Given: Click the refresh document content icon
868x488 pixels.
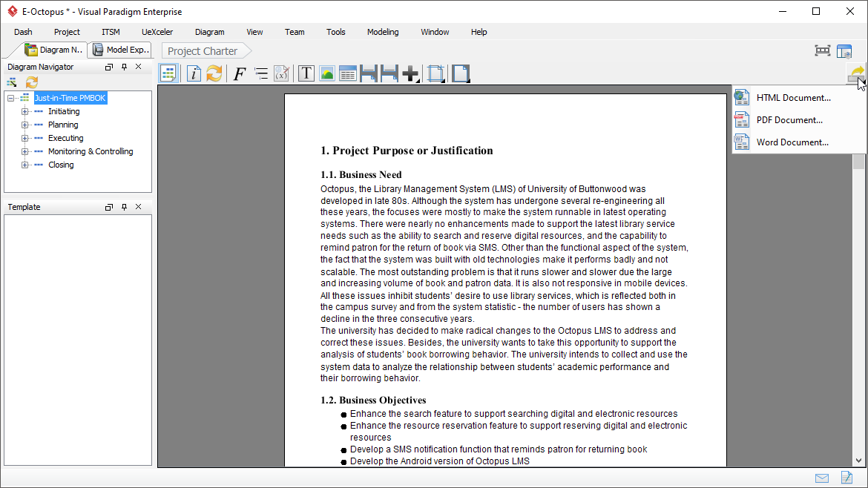Looking at the screenshot, I should [214, 73].
